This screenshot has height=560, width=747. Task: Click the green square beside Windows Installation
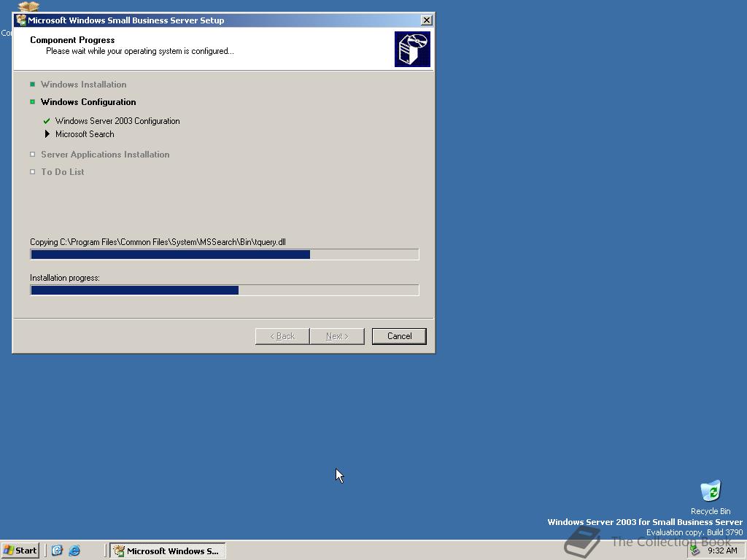(32, 85)
